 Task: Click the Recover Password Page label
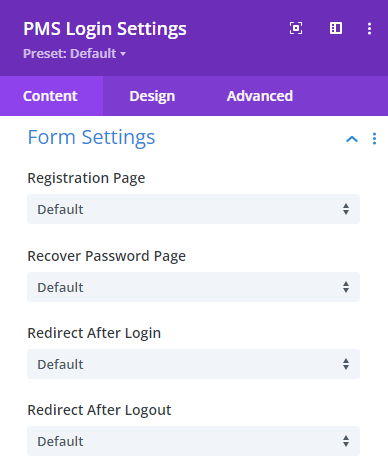(107, 256)
